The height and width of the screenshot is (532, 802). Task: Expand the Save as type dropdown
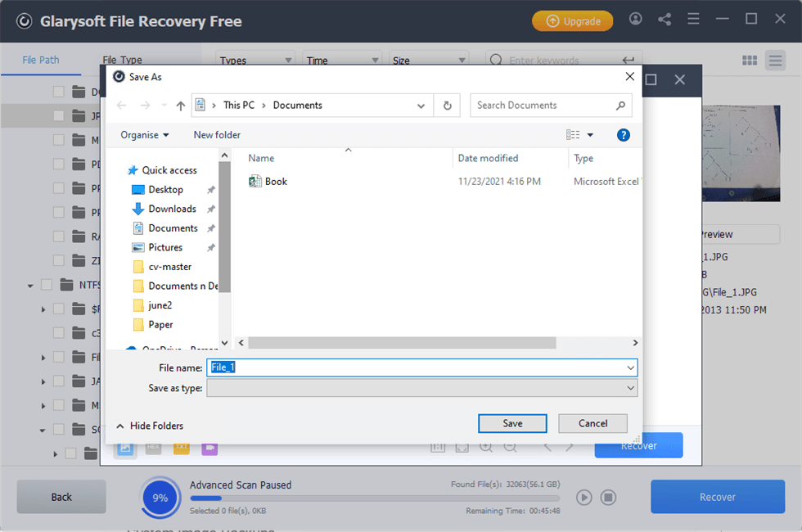point(630,388)
